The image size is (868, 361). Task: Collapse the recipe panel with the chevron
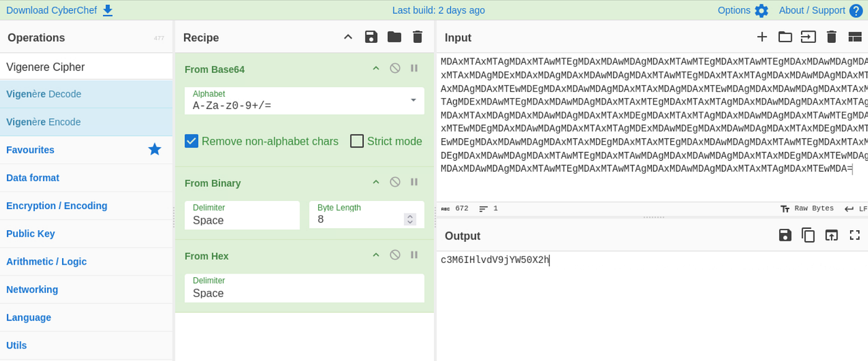[348, 37]
